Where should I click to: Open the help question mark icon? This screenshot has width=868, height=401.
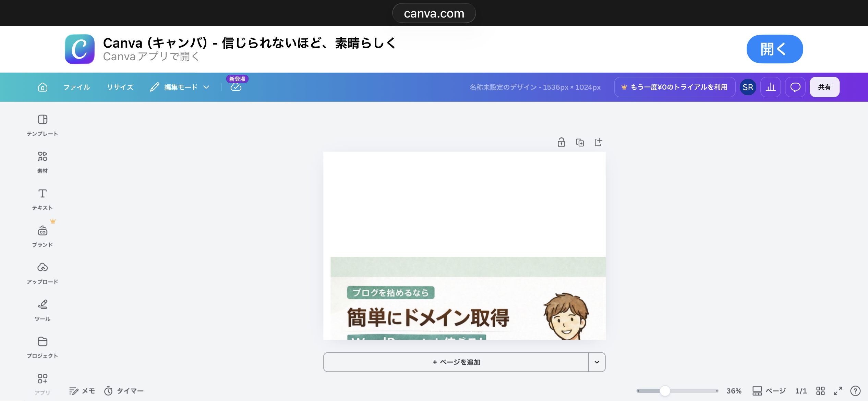pyautogui.click(x=855, y=391)
